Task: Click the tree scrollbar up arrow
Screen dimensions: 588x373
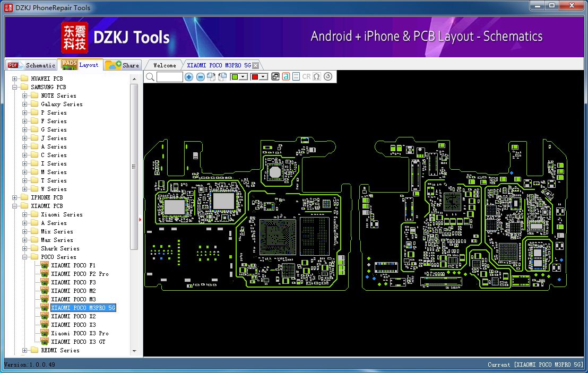Action: pyautogui.click(x=134, y=79)
